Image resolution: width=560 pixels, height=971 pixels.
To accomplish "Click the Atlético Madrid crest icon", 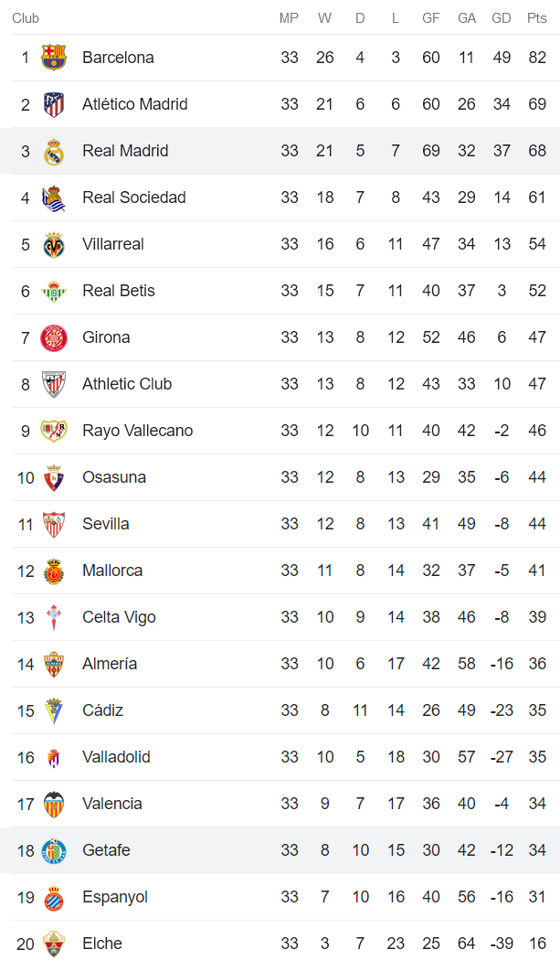I will tap(54, 104).
